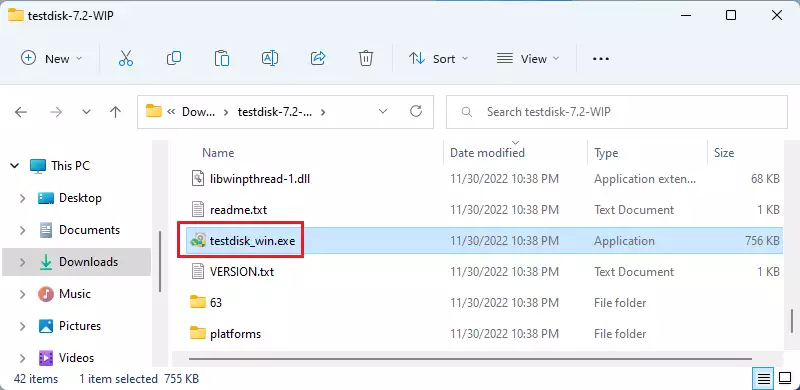This screenshot has width=800, height=390.
Task: Open Desktop in navigation pane
Action: click(x=80, y=198)
